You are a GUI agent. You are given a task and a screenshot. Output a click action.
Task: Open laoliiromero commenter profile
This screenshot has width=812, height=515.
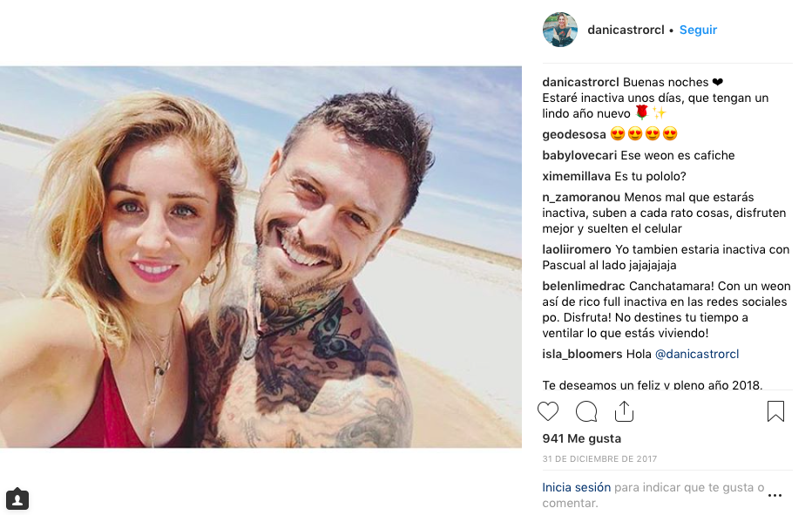point(577,250)
